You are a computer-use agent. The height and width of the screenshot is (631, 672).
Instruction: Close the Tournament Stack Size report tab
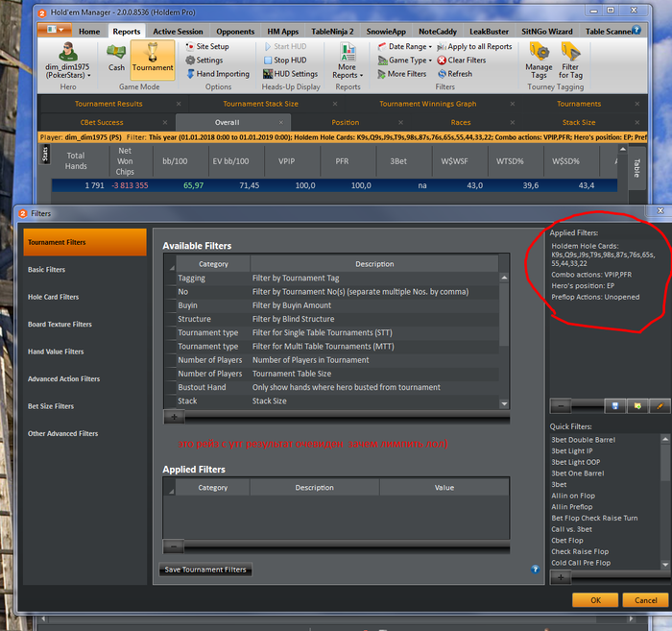(335, 104)
